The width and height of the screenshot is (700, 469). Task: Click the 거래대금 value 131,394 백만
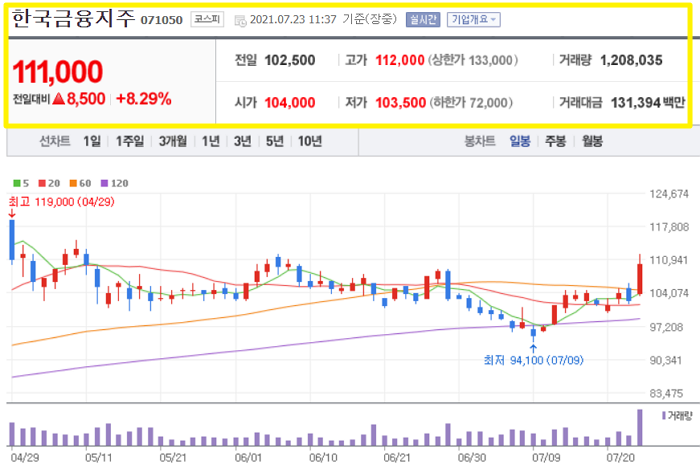click(648, 103)
